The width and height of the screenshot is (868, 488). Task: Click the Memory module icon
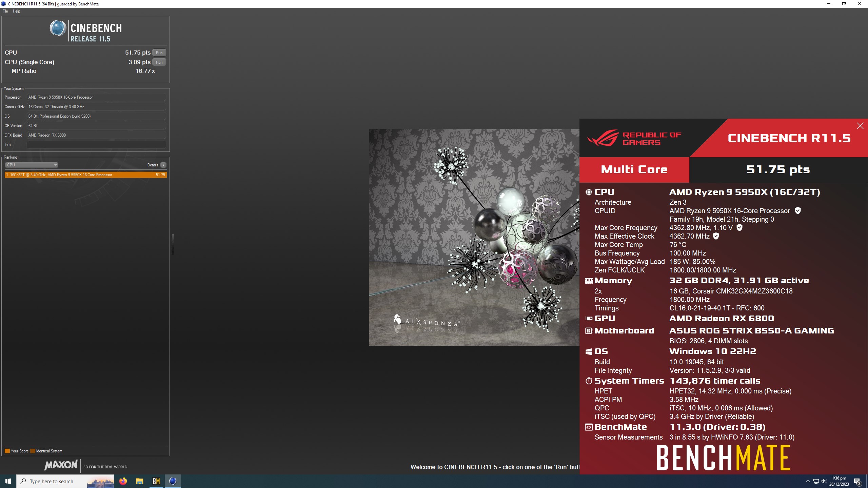[x=589, y=281]
